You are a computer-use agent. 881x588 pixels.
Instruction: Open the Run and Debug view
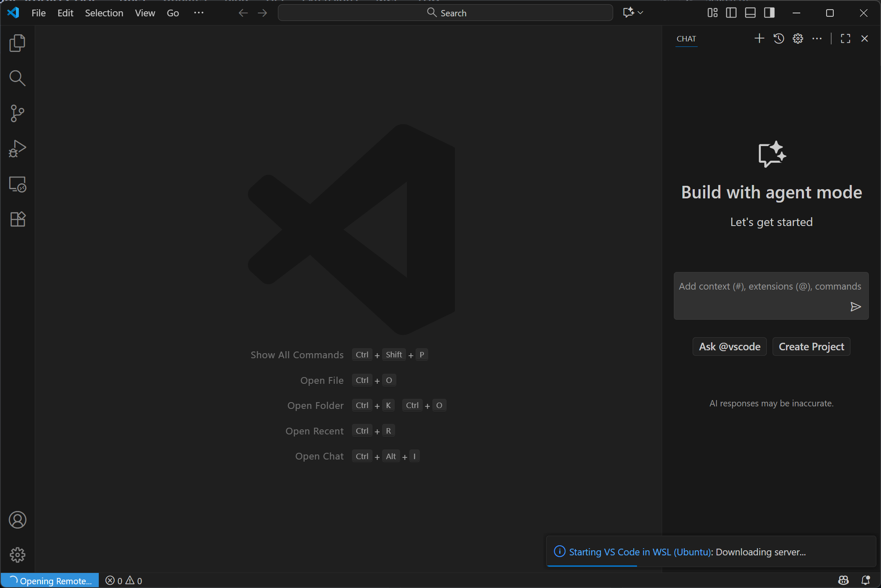pos(17,149)
